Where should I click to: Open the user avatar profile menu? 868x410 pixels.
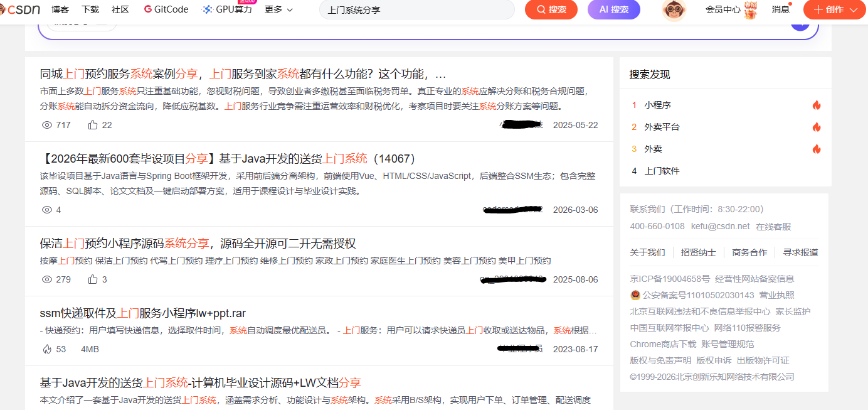tap(674, 9)
